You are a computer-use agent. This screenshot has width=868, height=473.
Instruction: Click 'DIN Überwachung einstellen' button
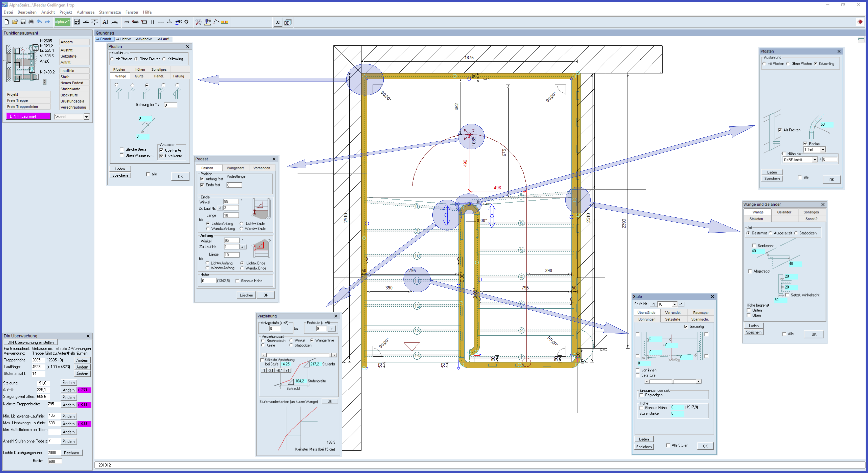[31, 342]
